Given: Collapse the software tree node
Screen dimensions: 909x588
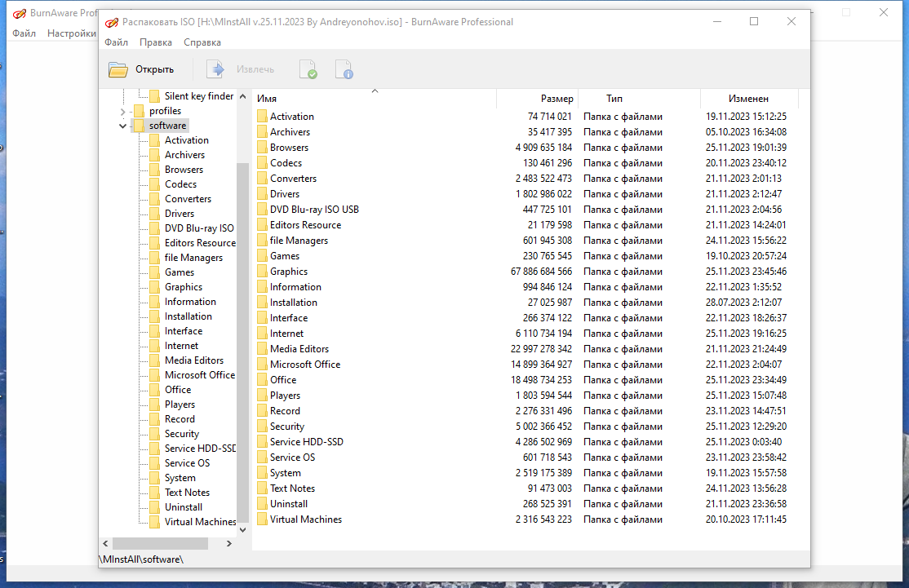Looking at the screenshot, I should (122, 126).
